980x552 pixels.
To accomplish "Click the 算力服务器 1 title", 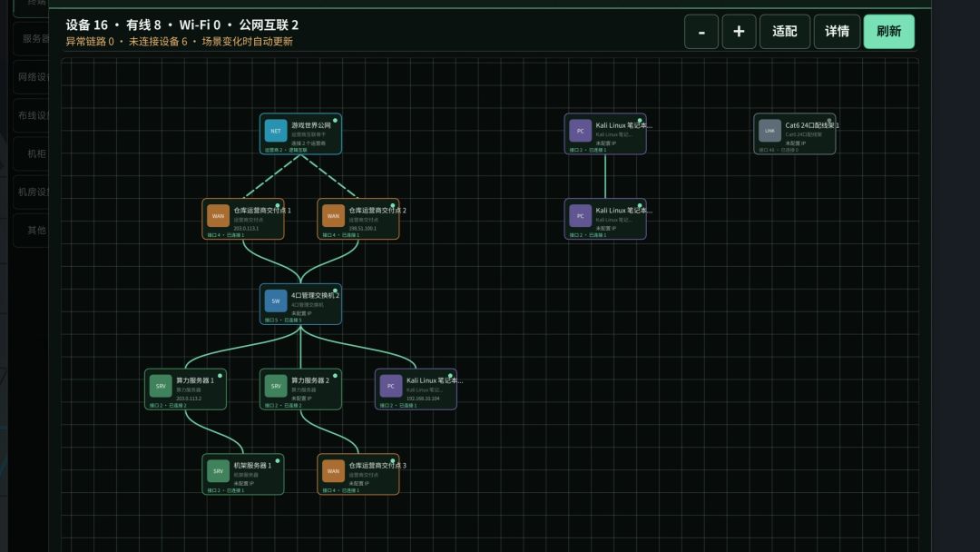I will pos(195,380).
